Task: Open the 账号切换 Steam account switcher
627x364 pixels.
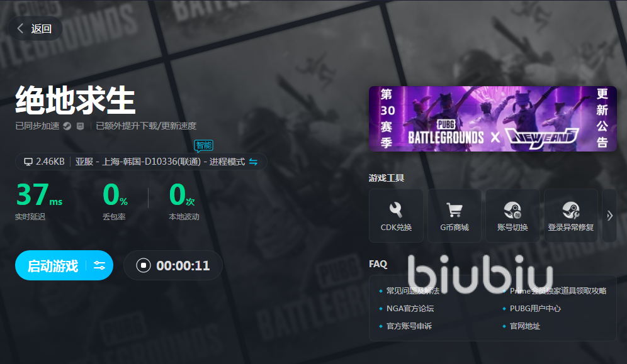Action: 512,215
